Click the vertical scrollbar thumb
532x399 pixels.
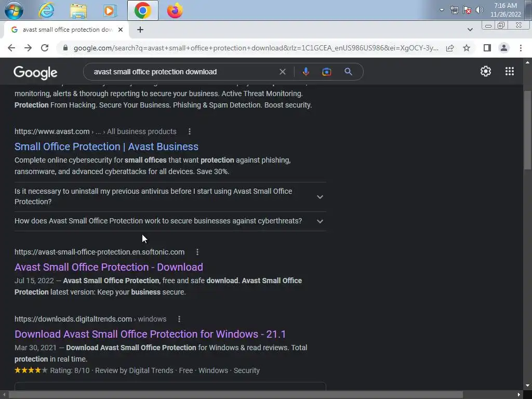pos(527,130)
